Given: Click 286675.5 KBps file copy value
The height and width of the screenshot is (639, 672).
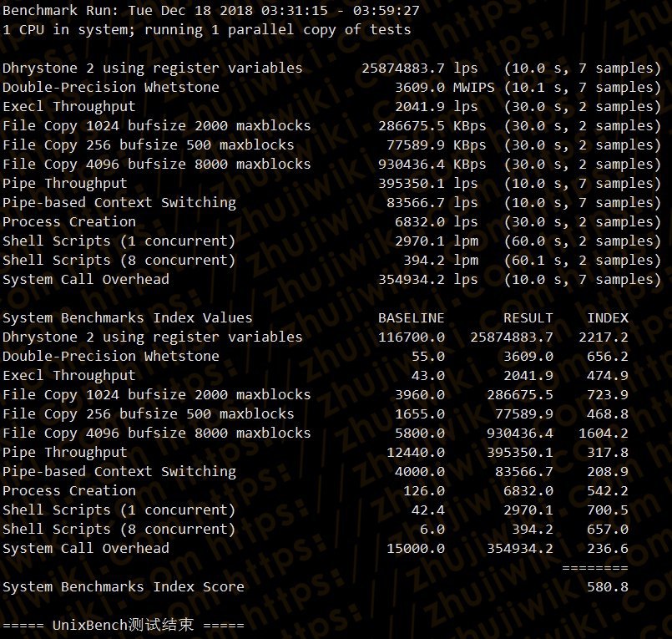Looking at the screenshot, I should (432, 125).
